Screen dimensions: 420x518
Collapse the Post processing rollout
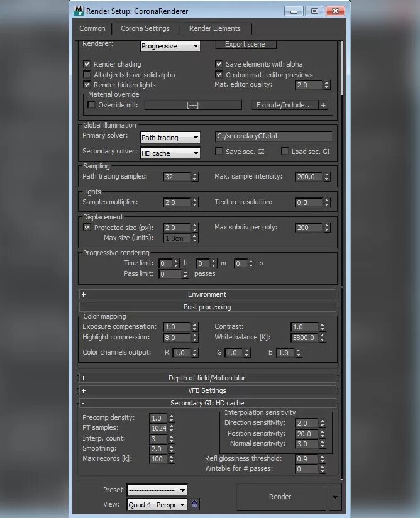point(207,307)
